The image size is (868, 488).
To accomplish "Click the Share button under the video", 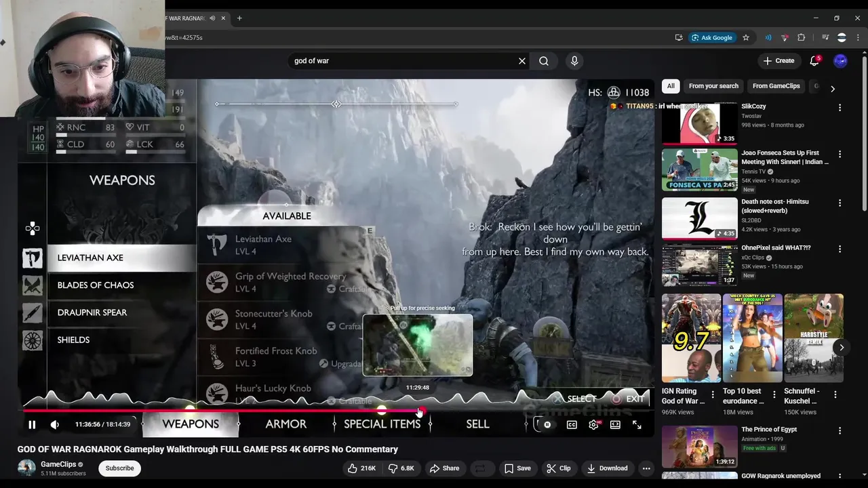I will (x=444, y=468).
